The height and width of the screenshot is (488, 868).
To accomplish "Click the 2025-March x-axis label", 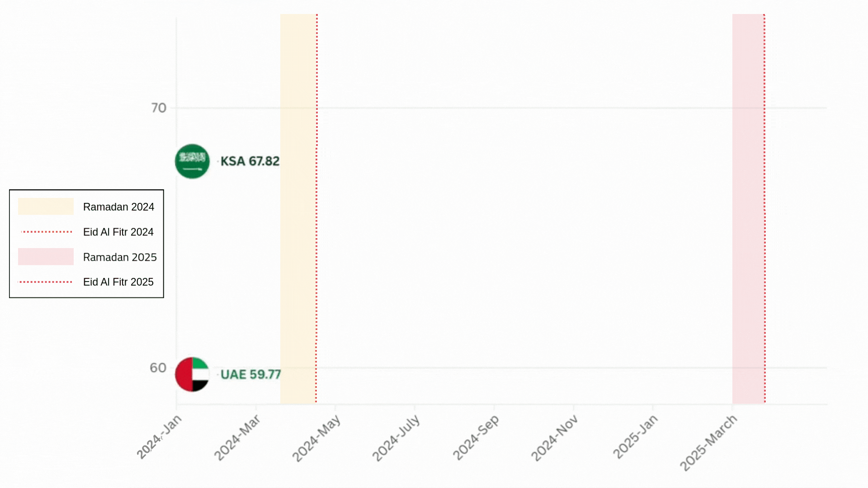I will [708, 443].
